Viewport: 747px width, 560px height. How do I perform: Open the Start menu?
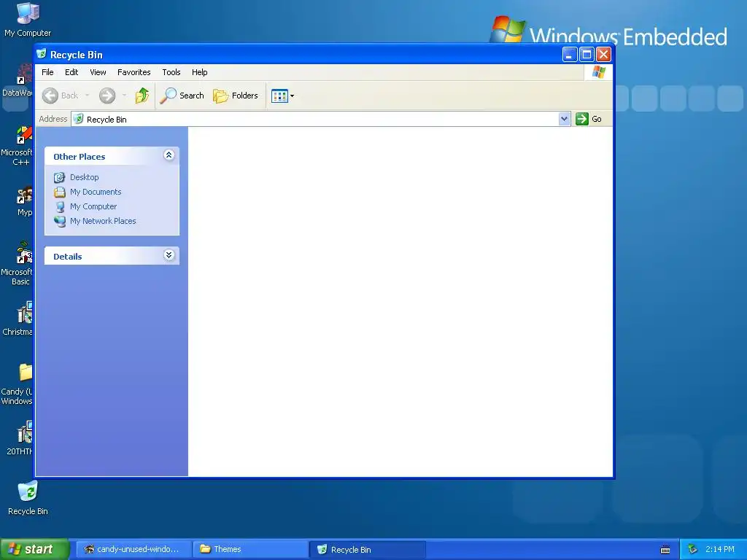point(34,549)
